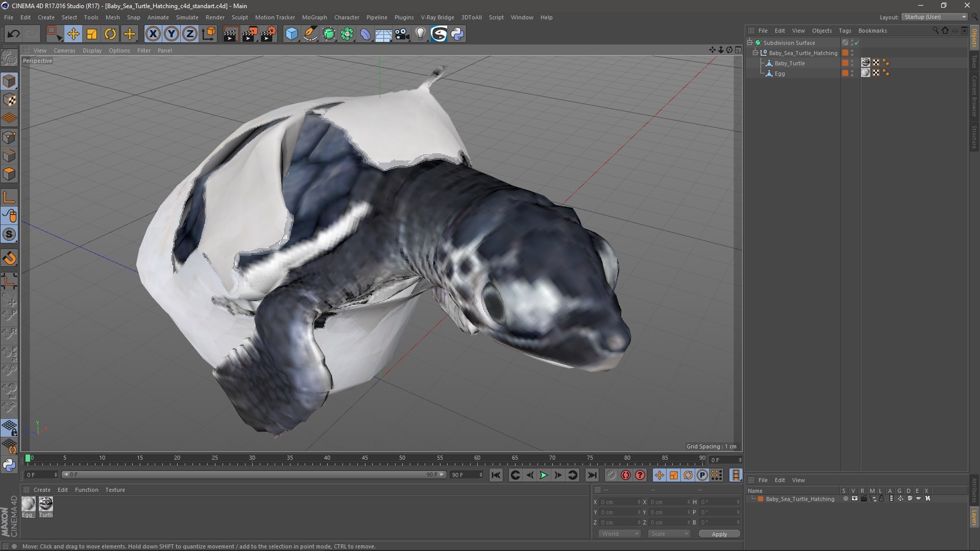This screenshot has height=551, width=980.
Task: Activate the Scale tool
Action: point(92,34)
